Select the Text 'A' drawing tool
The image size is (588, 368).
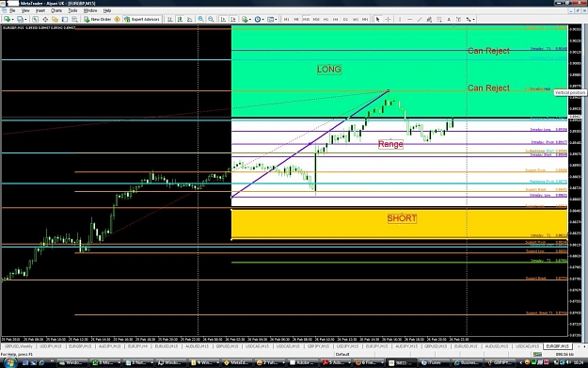[x=449, y=19]
